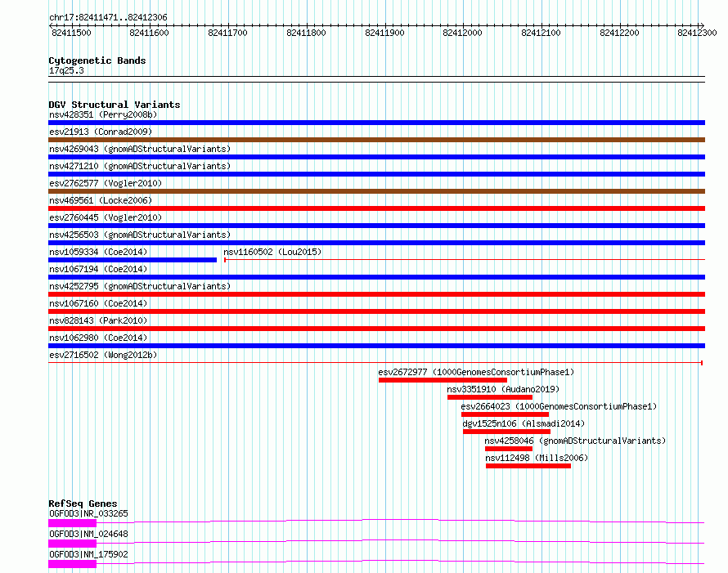Click the red bar under nsv3351910
The width and height of the screenshot is (728, 573).
pyautogui.click(x=490, y=397)
